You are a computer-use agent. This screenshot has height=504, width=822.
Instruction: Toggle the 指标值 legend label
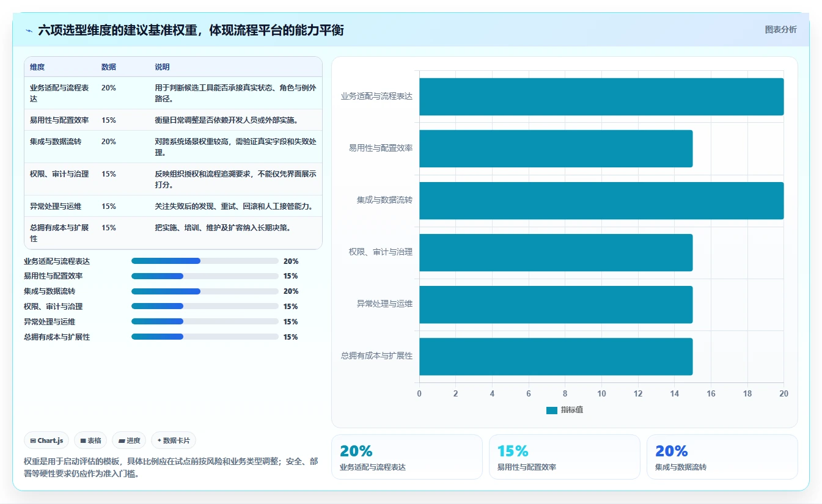pos(572,410)
